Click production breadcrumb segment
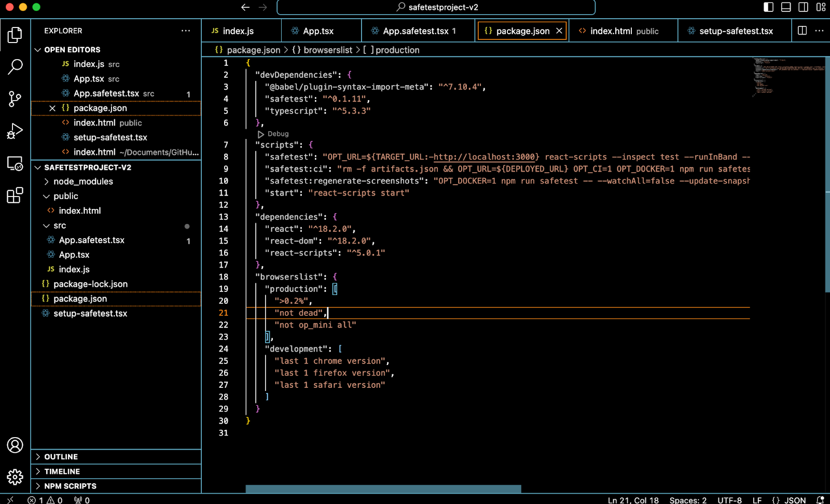Viewport: 830px width, 504px height. pos(391,50)
